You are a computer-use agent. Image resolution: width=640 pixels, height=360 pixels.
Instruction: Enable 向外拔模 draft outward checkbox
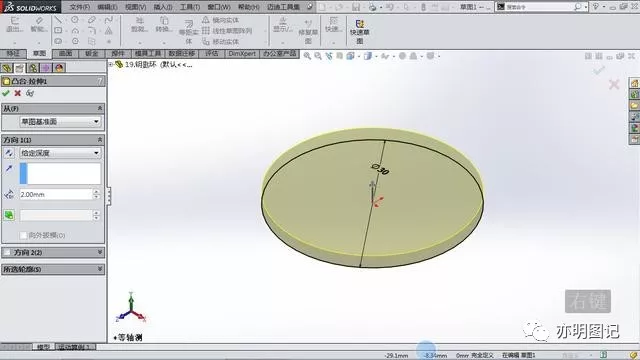click(x=23, y=235)
